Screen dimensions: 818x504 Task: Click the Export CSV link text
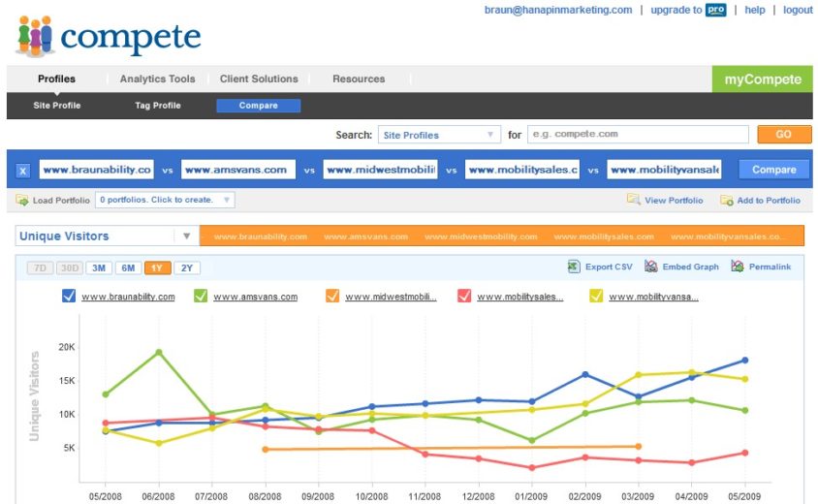pyautogui.click(x=609, y=267)
